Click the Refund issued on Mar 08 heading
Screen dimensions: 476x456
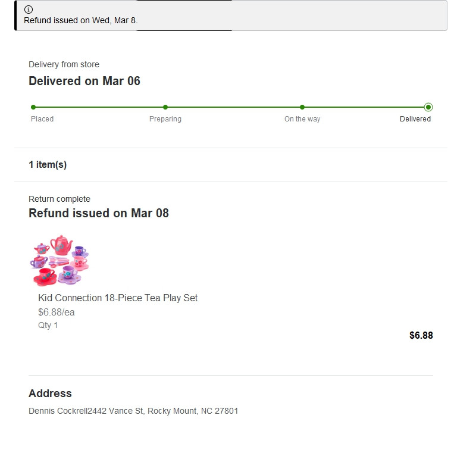(x=99, y=213)
